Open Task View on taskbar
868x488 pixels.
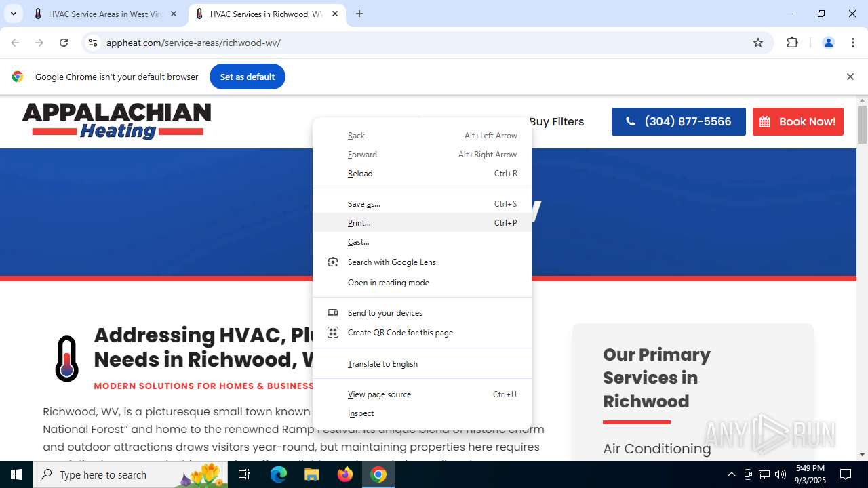pyautogui.click(x=244, y=474)
